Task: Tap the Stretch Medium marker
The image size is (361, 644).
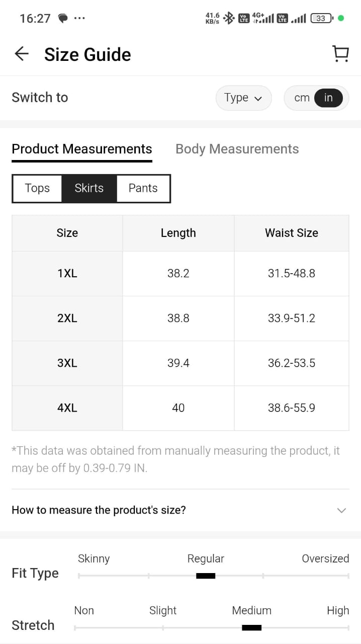Action: click(x=251, y=627)
